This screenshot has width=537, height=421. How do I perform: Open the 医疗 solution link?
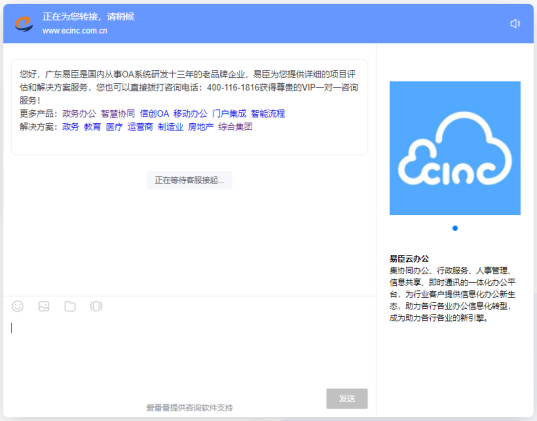(x=114, y=127)
